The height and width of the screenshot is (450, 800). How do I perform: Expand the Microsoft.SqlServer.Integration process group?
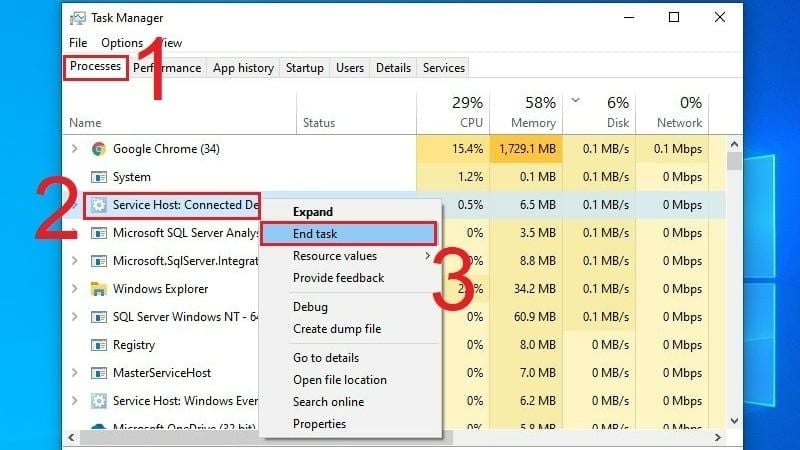[x=74, y=261]
